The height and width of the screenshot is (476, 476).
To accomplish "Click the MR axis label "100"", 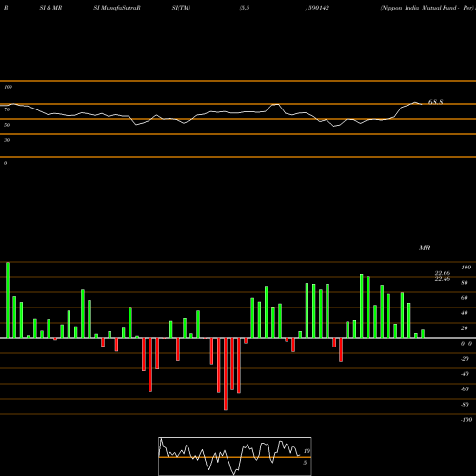I will [x=466, y=268].
